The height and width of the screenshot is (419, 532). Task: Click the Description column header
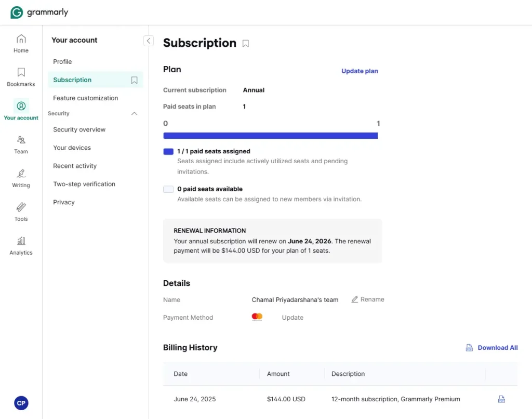coord(348,374)
